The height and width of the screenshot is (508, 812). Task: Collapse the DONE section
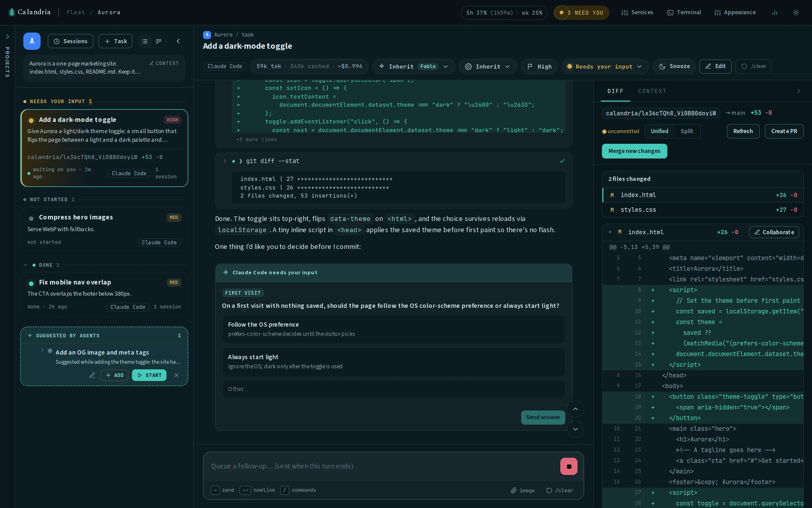(25, 265)
